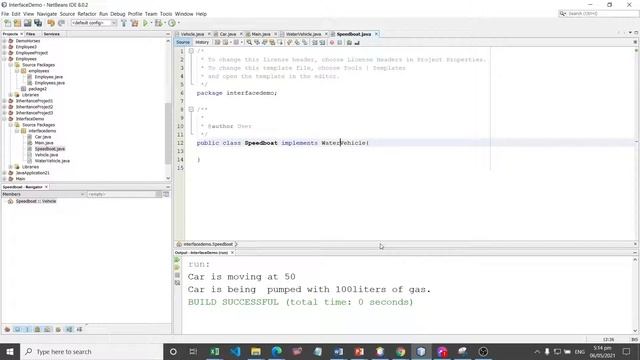640x360 pixels.
Task: Collapse the InterfaceDemo project node
Action: tap(4, 119)
